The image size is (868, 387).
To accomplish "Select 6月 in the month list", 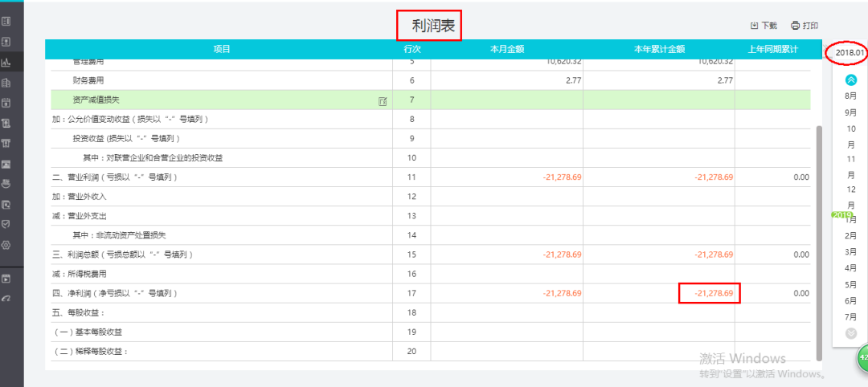I will [x=850, y=300].
